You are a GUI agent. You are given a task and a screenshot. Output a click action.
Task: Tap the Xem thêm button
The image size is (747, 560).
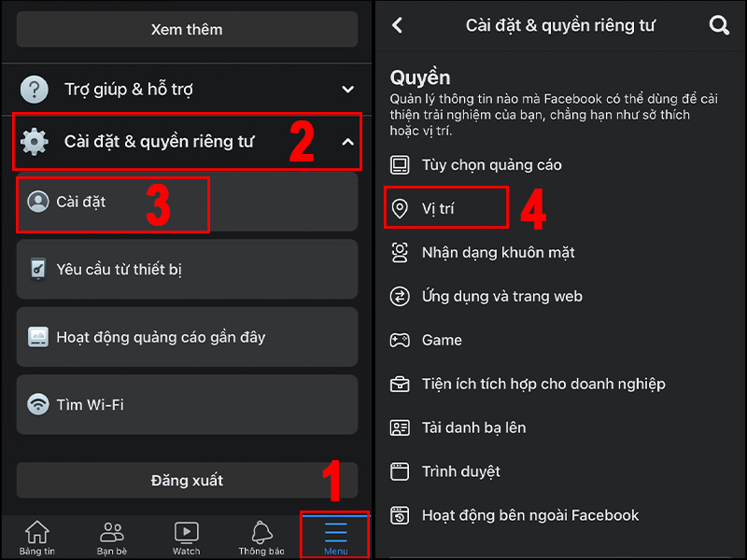coord(187,30)
